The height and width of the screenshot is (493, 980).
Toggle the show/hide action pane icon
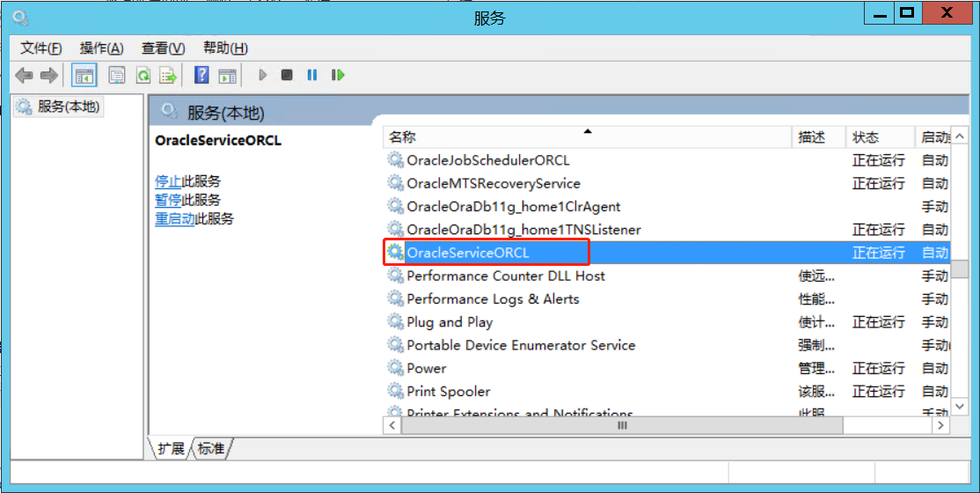(x=227, y=76)
